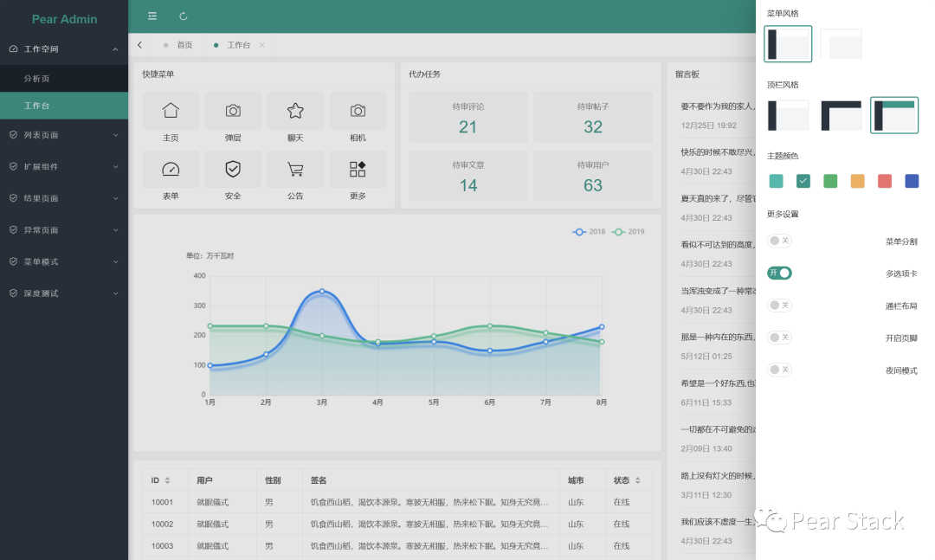Image resolution: width=935 pixels, height=560 pixels.
Task: Open the 主页 home shortcut icon
Action: click(x=171, y=110)
